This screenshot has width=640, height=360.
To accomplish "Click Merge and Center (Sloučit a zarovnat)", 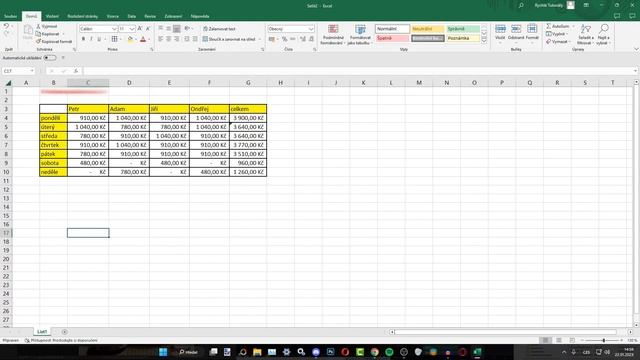I will click(x=229, y=39).
